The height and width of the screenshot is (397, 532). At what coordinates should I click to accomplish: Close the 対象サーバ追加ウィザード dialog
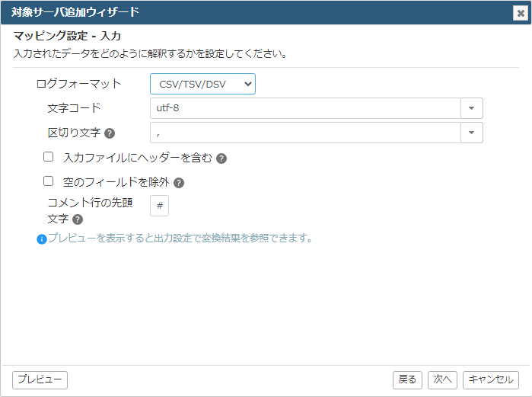(520, 13)
